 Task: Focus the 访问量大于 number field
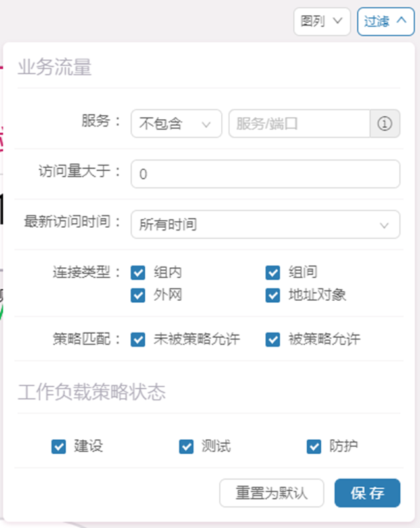265,174
